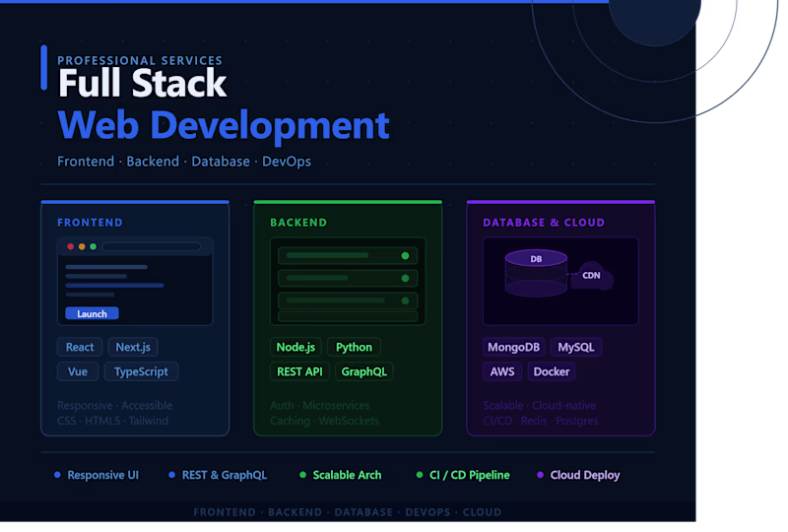The width and height of the screenshot is (788, 532).
Task: Click the mock browser address bar
Action: 152,246
